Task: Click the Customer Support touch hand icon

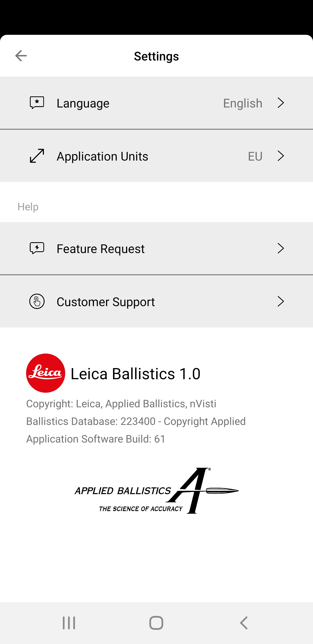Action: point(37,301)
